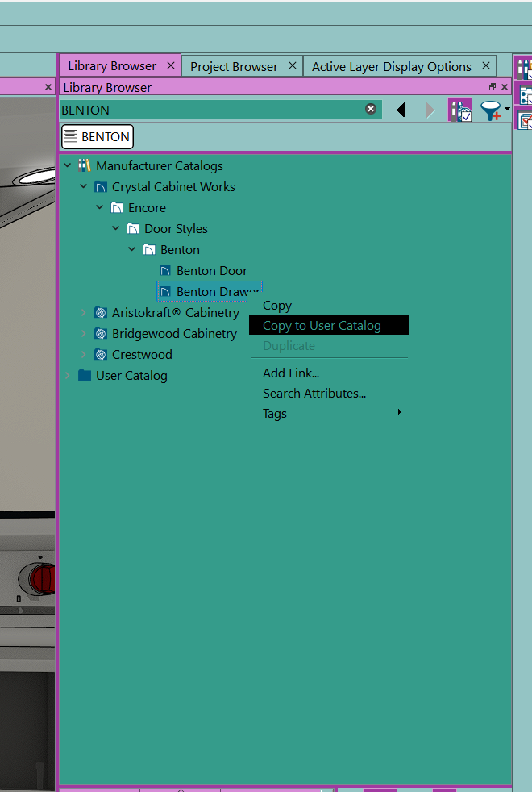Clear the BENTON search text
The height and width of the screenshot is (792, 532).
[x=371, y=109]
